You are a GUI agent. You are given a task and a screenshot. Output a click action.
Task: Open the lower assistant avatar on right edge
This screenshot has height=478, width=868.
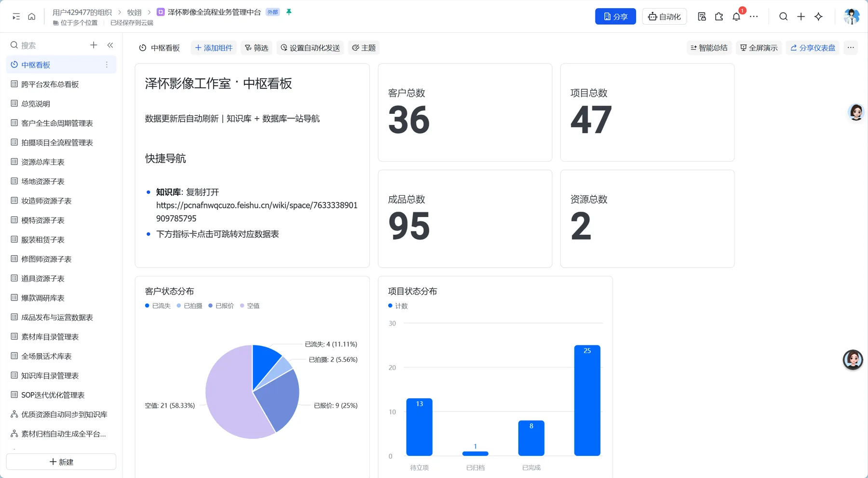coord(853,360)
